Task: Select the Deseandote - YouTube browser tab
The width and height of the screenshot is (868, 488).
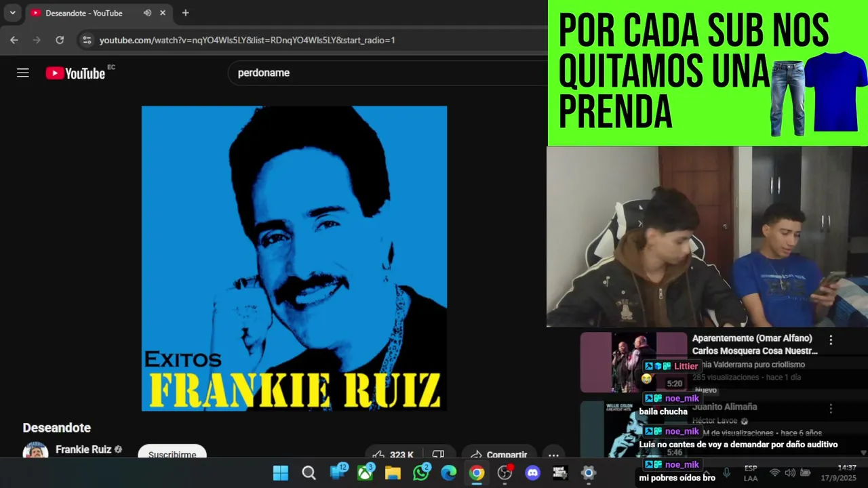Action: 98,13
